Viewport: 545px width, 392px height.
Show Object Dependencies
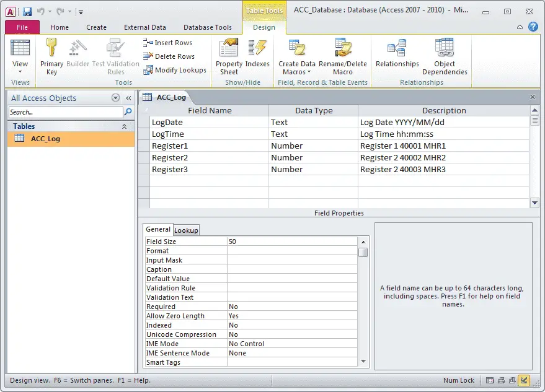click(x=445, y=56)
